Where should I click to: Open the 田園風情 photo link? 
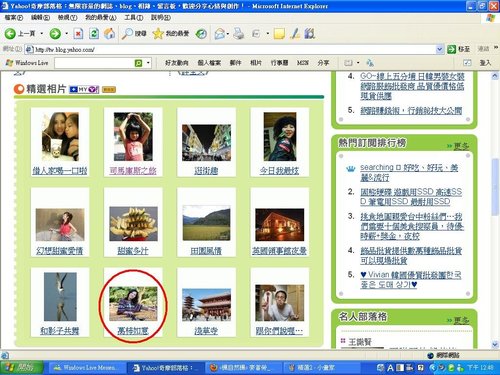click(206, 251)
